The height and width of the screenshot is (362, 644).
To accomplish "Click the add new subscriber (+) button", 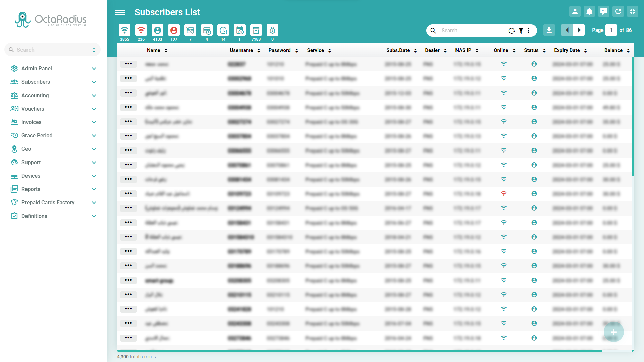I will coord(613,333).
